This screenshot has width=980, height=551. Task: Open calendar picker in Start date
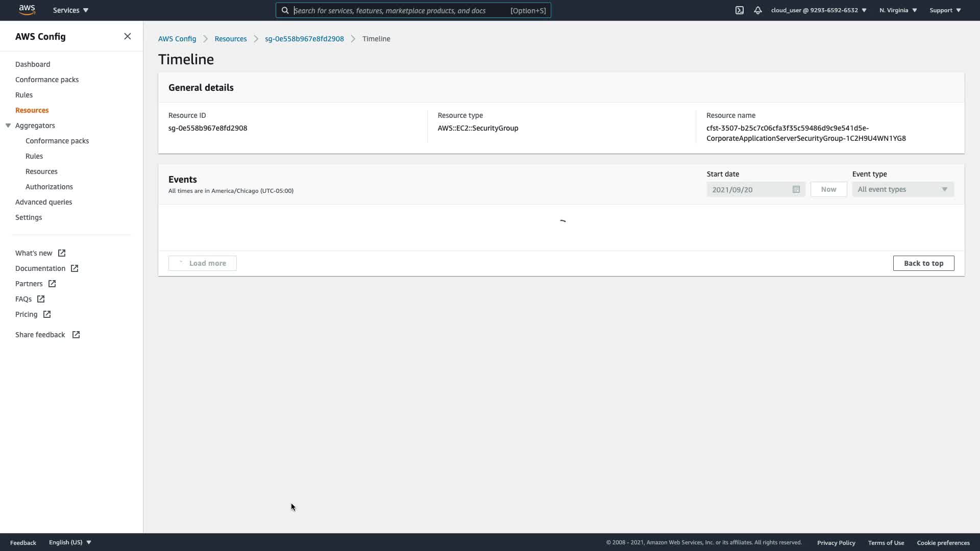[x=796, y=189]
